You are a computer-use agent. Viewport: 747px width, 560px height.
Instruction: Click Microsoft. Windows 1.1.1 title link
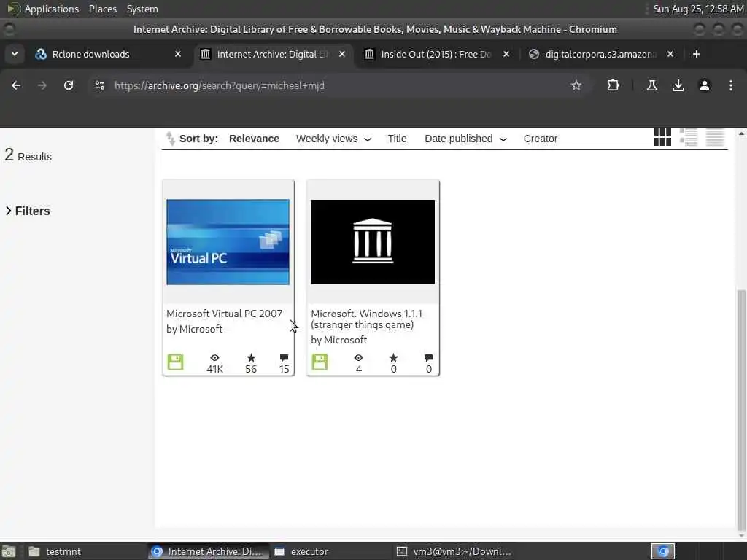(x=366, y=319)
